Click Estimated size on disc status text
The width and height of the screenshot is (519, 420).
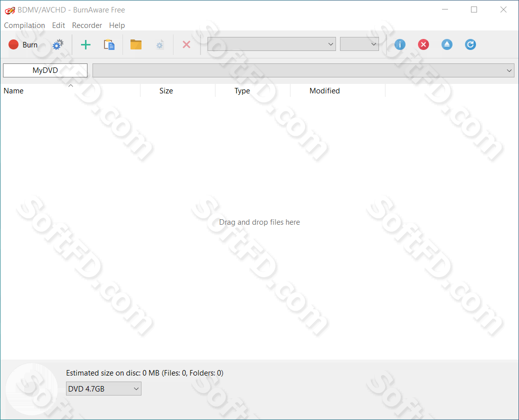point(144,373)
